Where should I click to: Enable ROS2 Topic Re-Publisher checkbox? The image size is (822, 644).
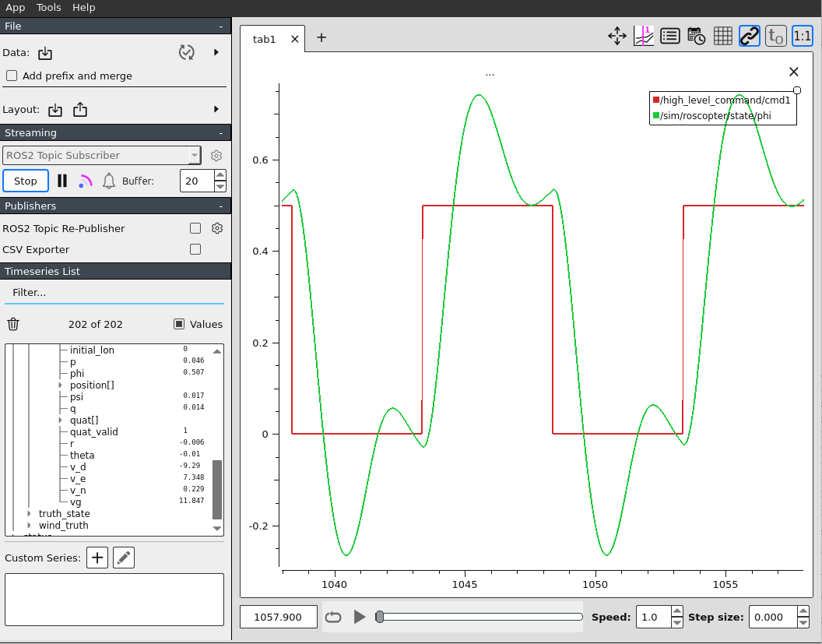click(x=195, y=228)
